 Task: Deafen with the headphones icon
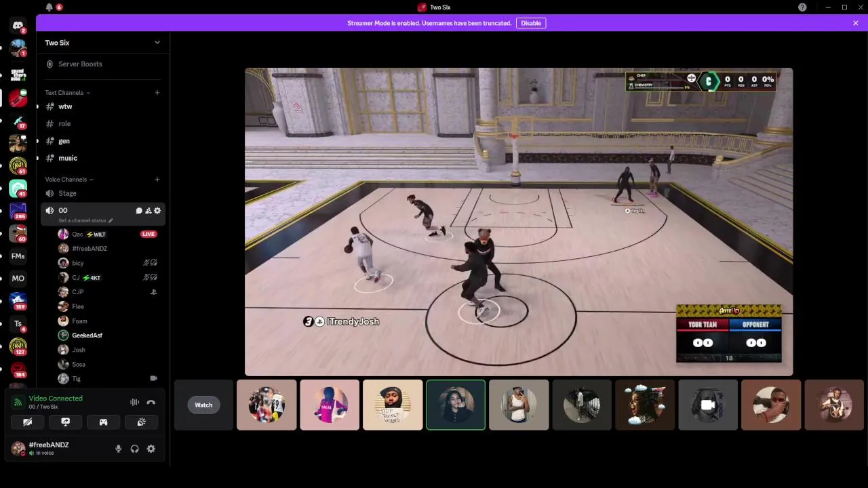pyautogui.click(x=134, y=449)
